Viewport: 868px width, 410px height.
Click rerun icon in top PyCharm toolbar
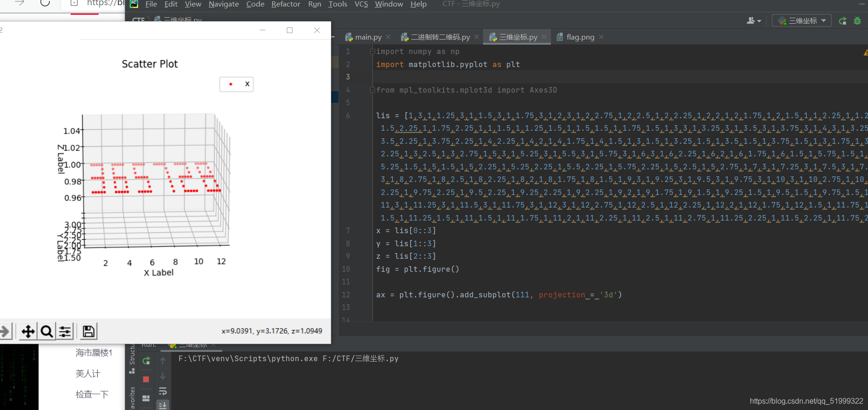(842, 21)
